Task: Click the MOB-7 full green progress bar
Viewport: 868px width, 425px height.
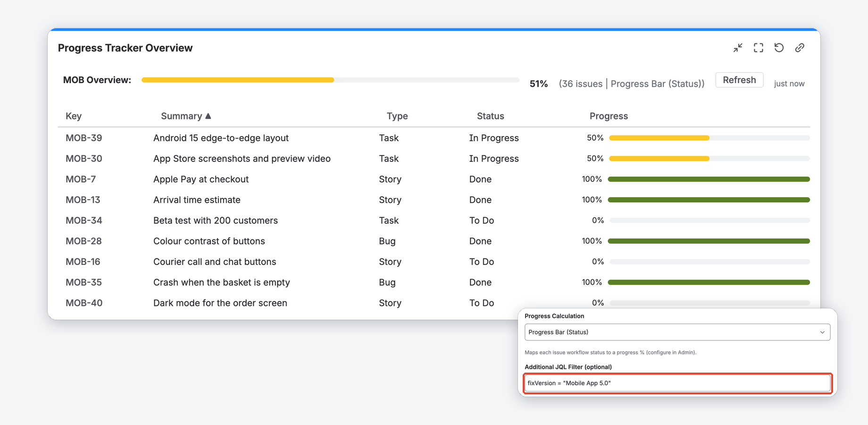Action: 709,179
